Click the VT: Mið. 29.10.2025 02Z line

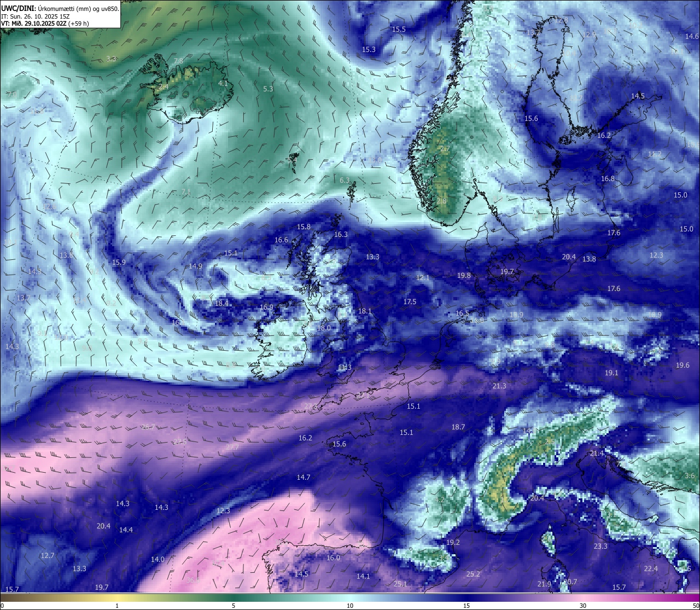coord(45,24)
